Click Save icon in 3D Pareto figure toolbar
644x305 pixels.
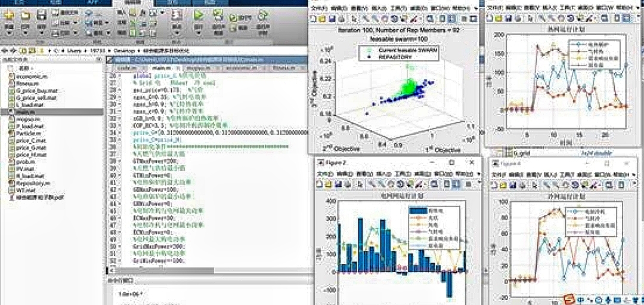pyautogui.click(x=332, y=19)
